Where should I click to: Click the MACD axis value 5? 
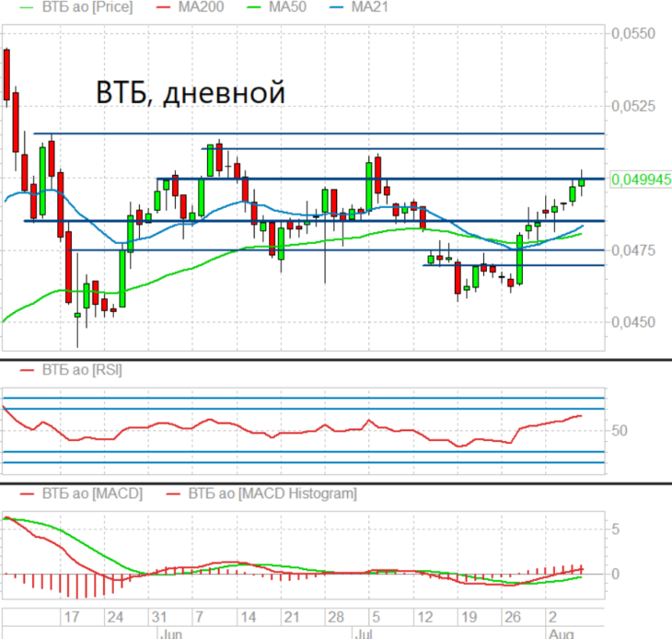[616, 529]
